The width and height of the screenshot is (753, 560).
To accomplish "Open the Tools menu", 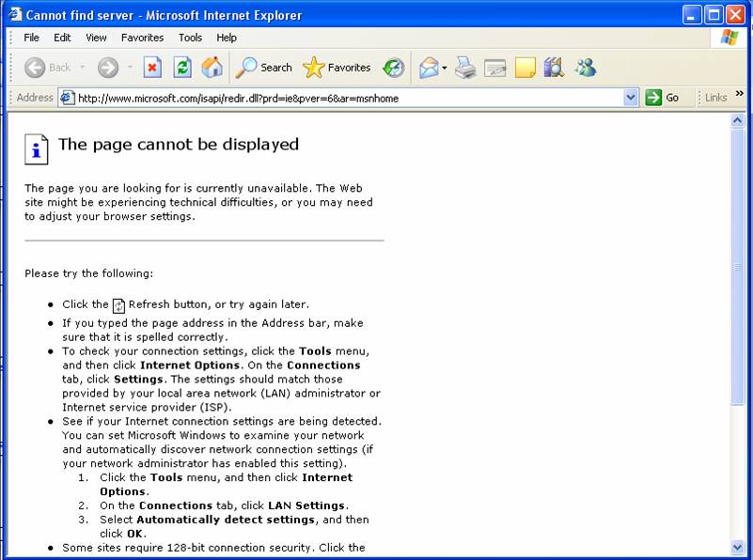I will tap(190, 38).
